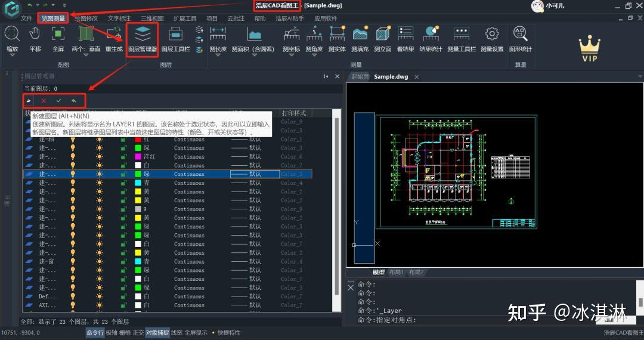Select the 测长度 measure length tool
This screenshot has height=340, width=644.
pos(218,33)
